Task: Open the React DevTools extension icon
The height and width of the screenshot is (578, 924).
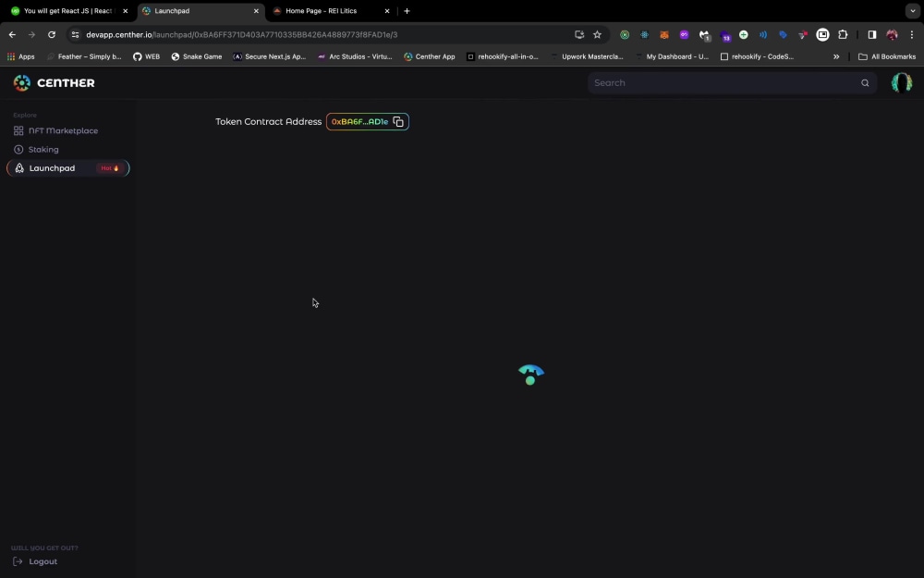Action: tap(644, 35)
